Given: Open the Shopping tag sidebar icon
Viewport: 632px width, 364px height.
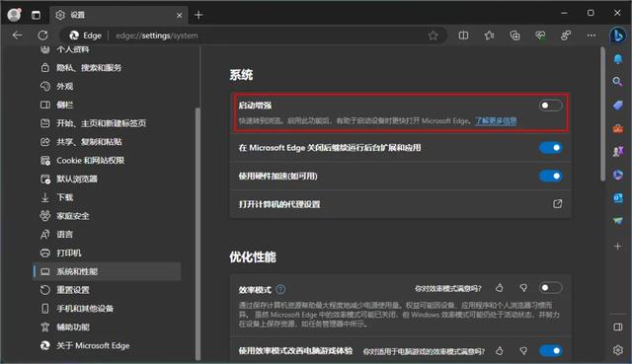Looking at the screenshot, I should click(617, 106).
